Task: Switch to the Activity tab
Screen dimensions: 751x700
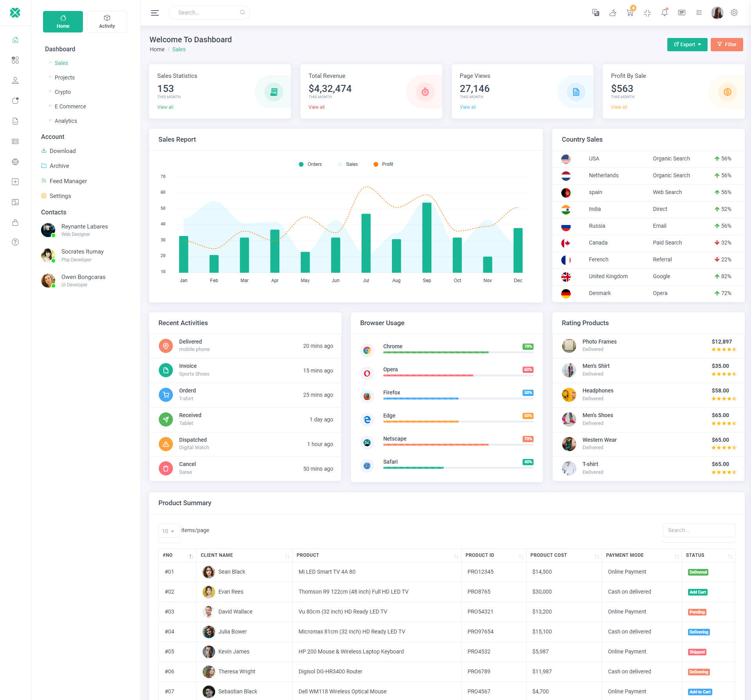Action: coord(107,22)
